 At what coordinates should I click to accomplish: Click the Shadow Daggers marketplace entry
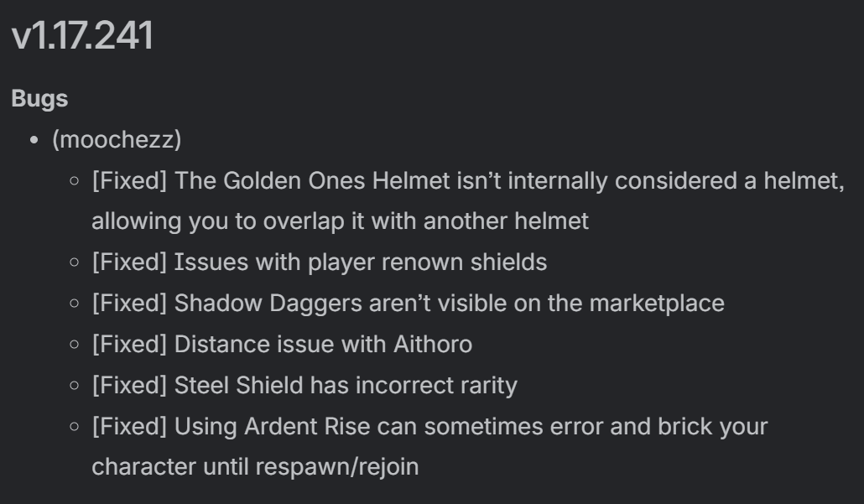(408, 304)
